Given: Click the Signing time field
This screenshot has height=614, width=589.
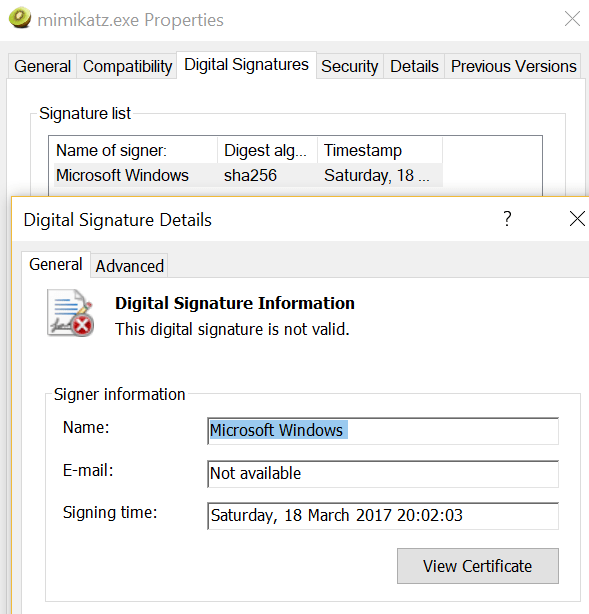Looking at the screenshot, I should click(x=383, y=516).
